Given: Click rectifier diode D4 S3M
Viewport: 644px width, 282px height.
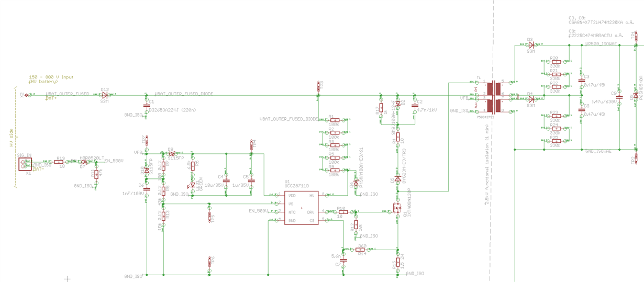Looking at the screenshot, I should (531, 99).
